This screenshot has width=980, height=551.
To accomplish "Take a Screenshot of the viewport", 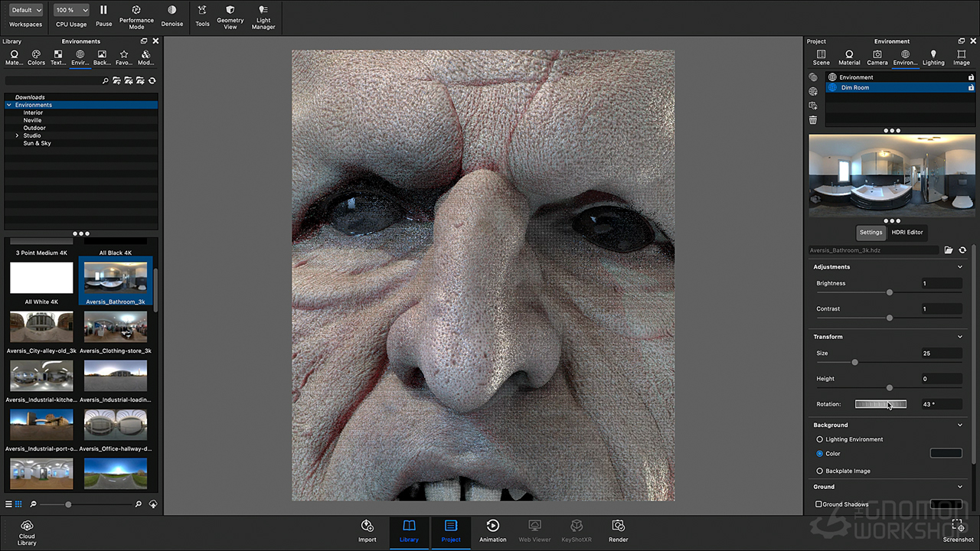I will click(x=958, y=526).
